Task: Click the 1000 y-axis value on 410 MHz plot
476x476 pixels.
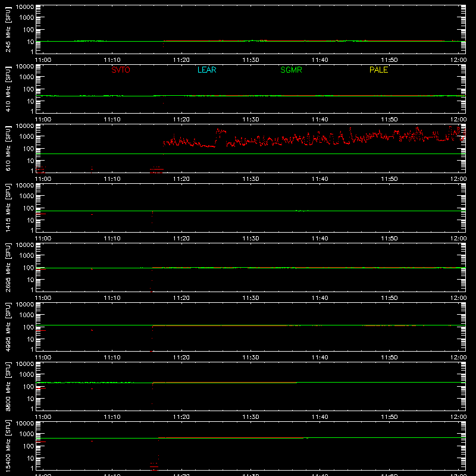Action: point(27,77)
